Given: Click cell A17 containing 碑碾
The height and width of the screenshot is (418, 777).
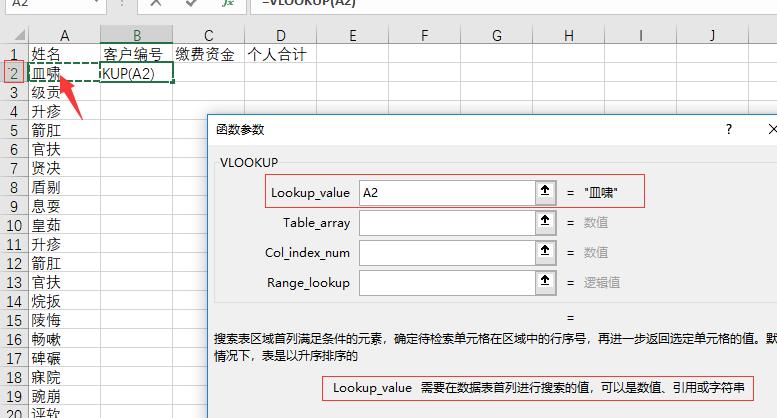Looking at the screenshot, I should click(64, 358).
